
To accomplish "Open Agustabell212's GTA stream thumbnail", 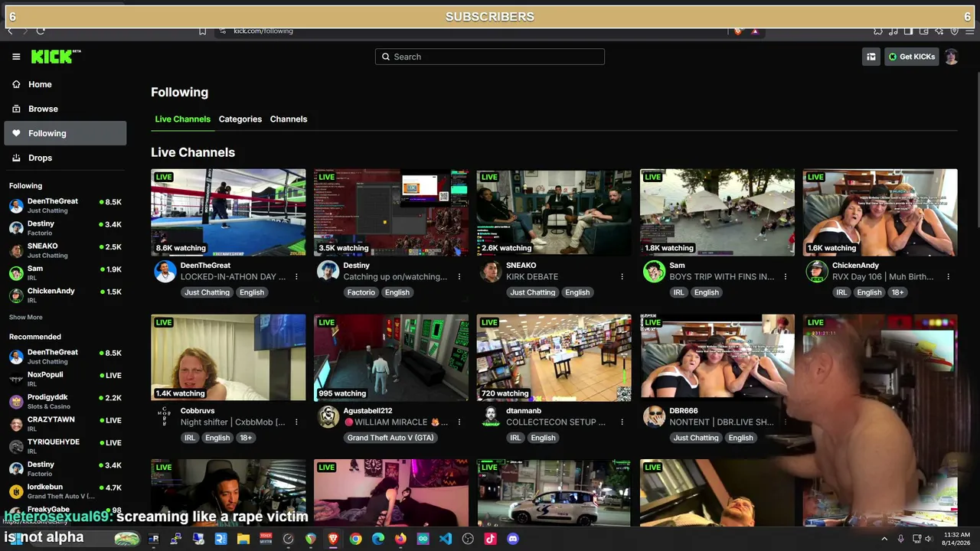I will (x=391, y=357).
